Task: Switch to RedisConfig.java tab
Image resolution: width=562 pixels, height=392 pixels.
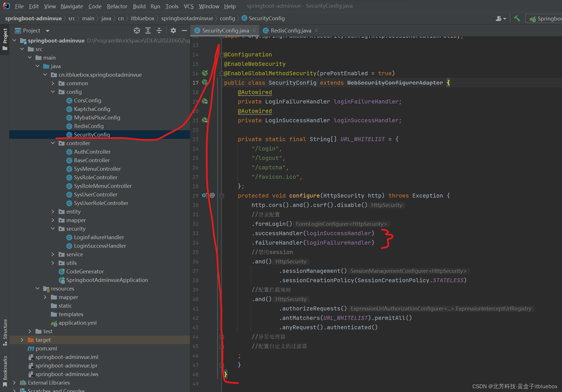Action: (291, 31)
